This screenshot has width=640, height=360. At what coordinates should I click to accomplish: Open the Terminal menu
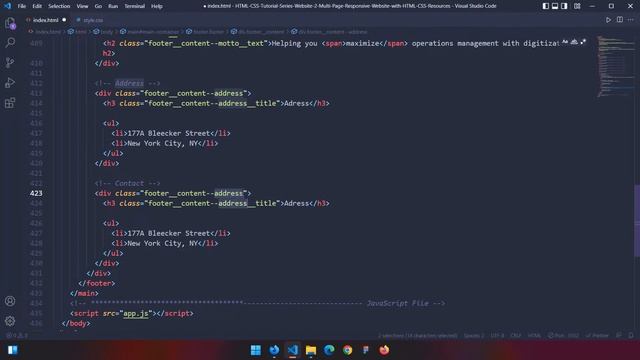[x=135, y=6]
